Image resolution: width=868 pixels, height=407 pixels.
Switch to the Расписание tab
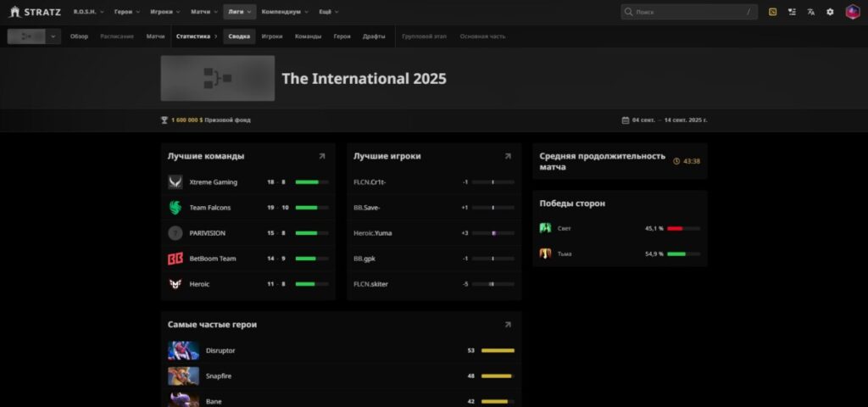point(117,36)
